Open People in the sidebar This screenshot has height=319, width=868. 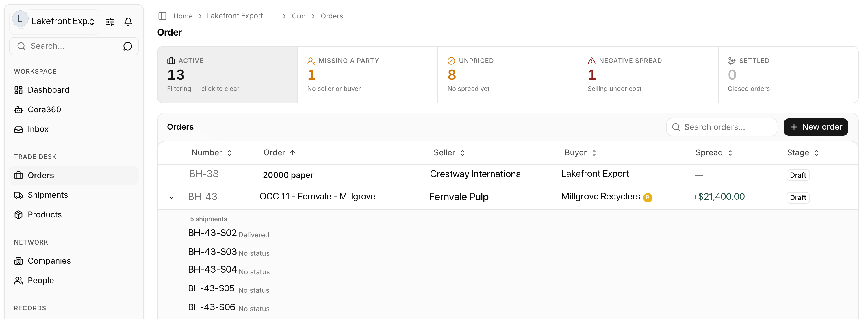tap(74, 280)
